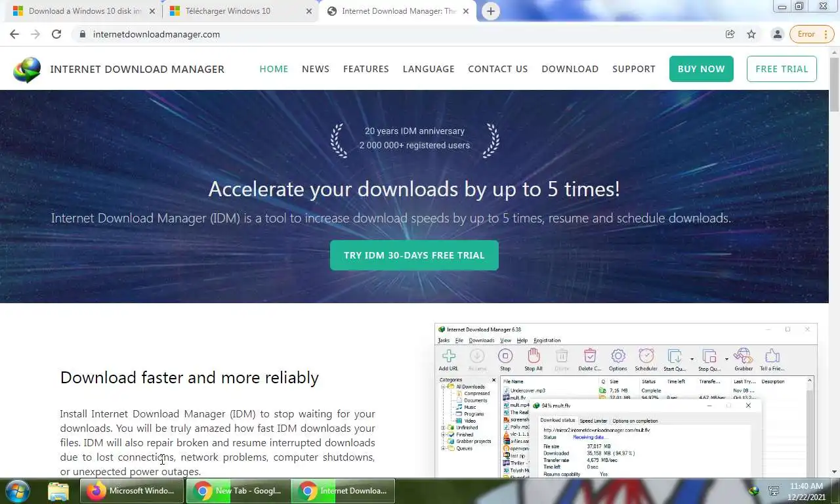Viewport: 840px width, 504px height.
Task: Open the LANGUAGE nav item
Action: (429, 69)
